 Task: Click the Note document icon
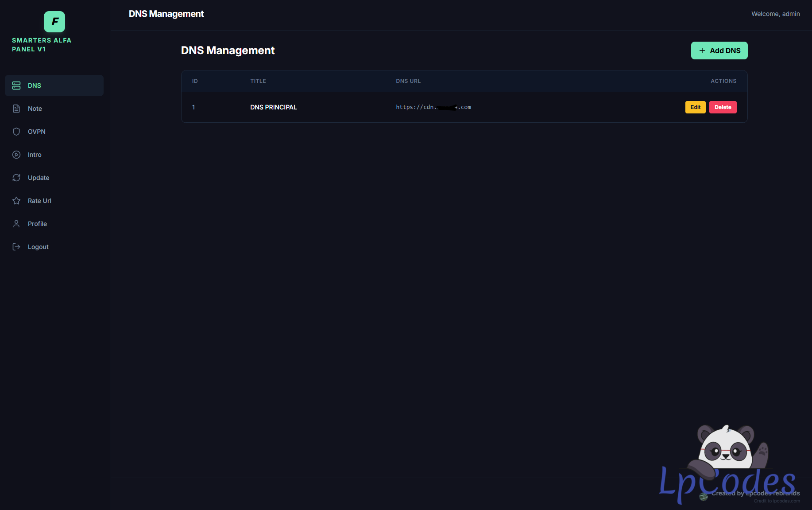point(16,109)
